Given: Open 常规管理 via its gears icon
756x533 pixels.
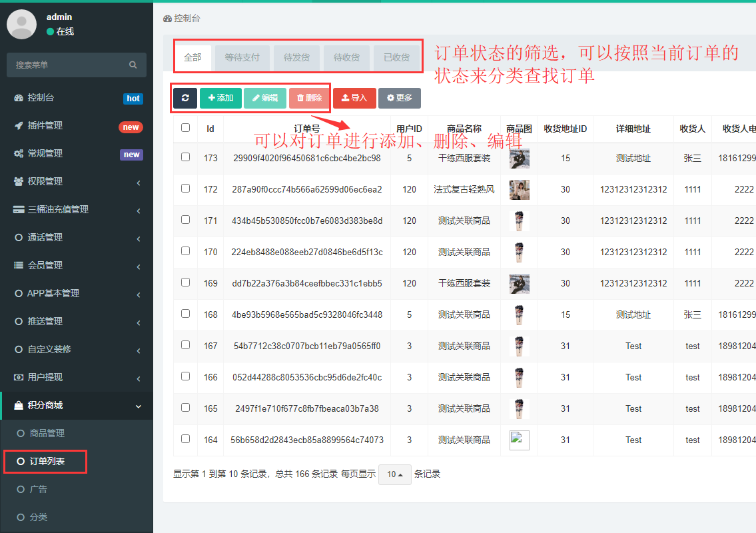Looking at the screenshot, I should 19,154.
